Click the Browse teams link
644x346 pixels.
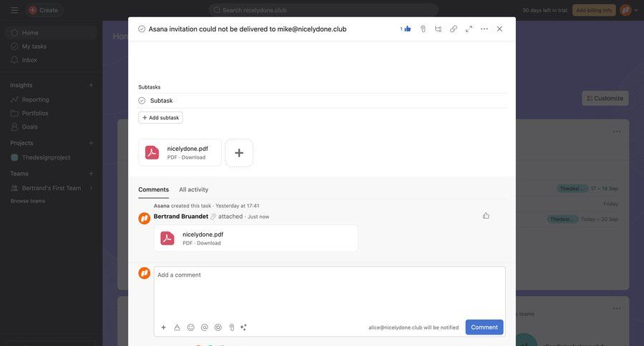[28, 201]
